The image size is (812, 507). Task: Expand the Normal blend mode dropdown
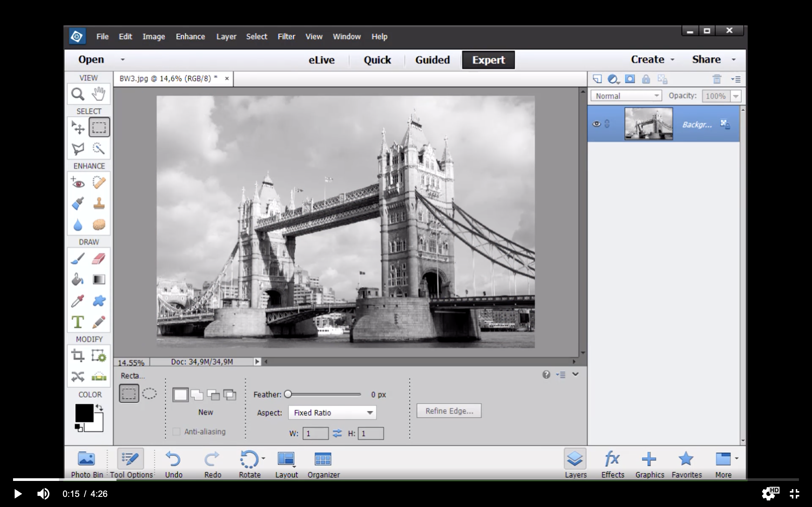(x=626, y=96)
